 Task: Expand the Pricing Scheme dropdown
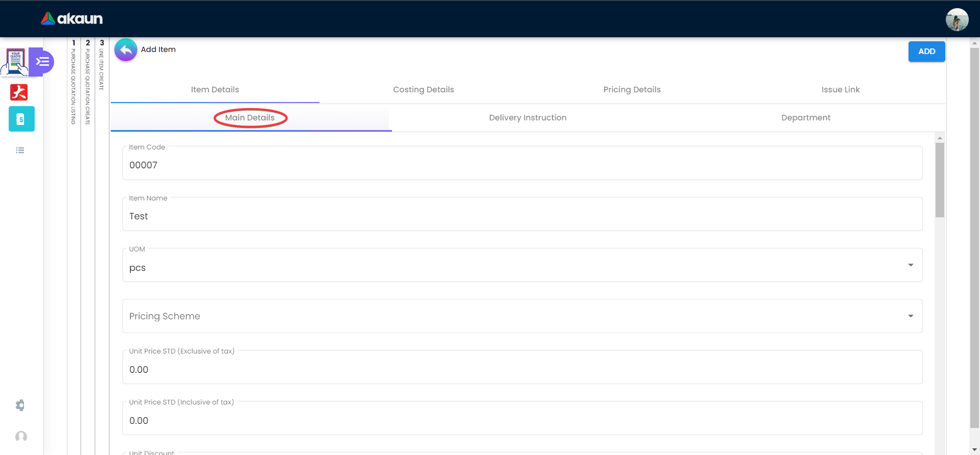(522, 316)
